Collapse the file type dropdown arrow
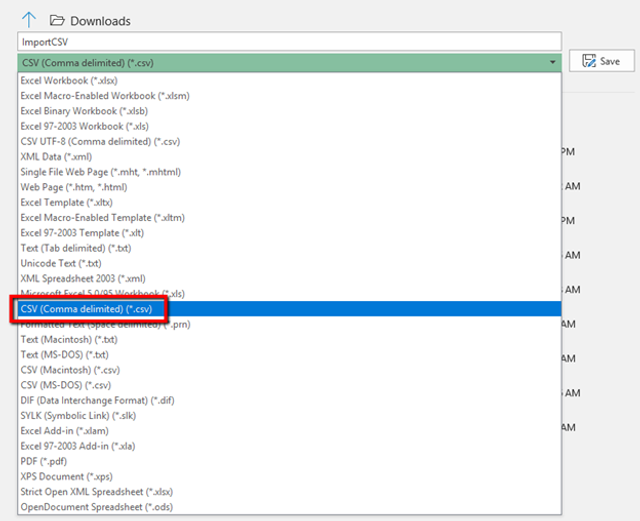This screenshot has height=521, width=640. point(552,62)
